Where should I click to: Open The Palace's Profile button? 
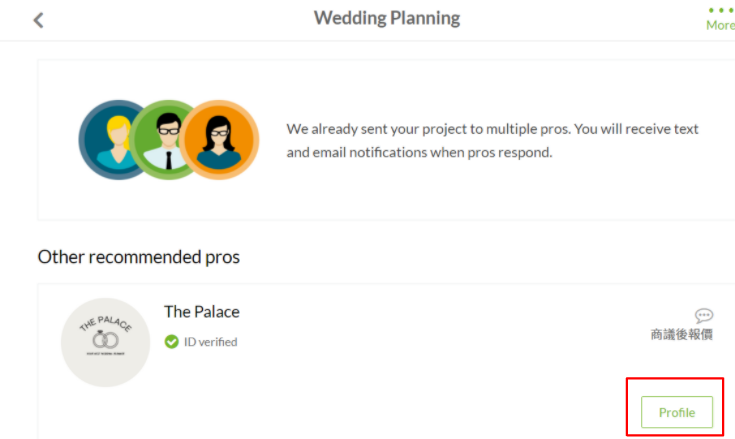point(677,412)
